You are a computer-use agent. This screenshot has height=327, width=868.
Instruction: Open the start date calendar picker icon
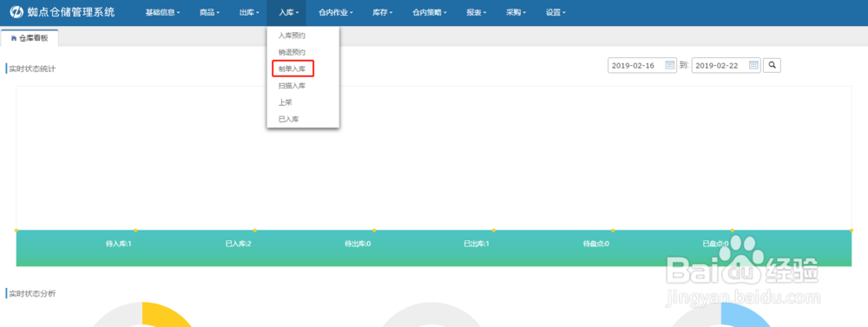[669, 65]
